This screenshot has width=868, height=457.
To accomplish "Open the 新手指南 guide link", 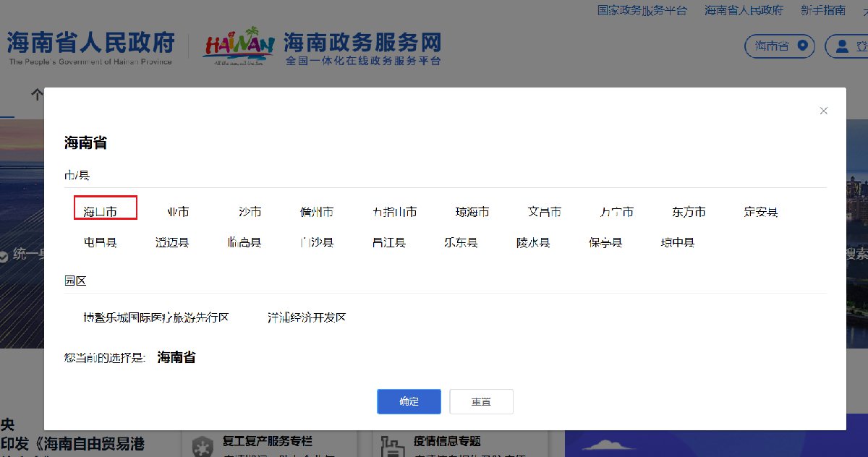I will click(823, 10).
